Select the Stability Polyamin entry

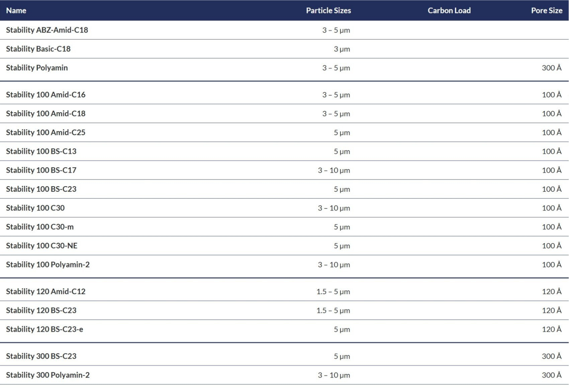coord(37,68)
